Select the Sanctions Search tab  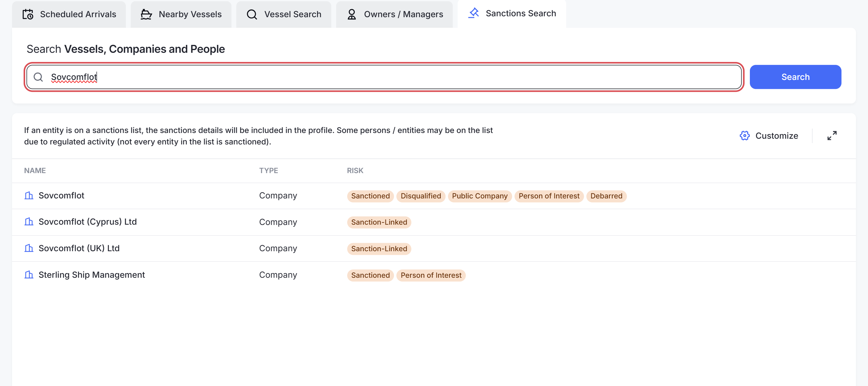(512, 14)
